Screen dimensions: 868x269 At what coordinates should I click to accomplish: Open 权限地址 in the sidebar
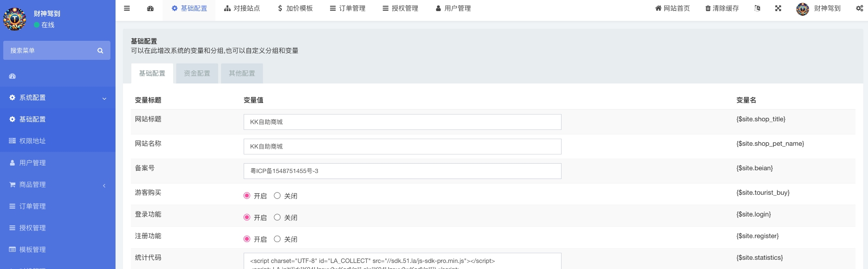pyautogui.click(x=58, y=141)
